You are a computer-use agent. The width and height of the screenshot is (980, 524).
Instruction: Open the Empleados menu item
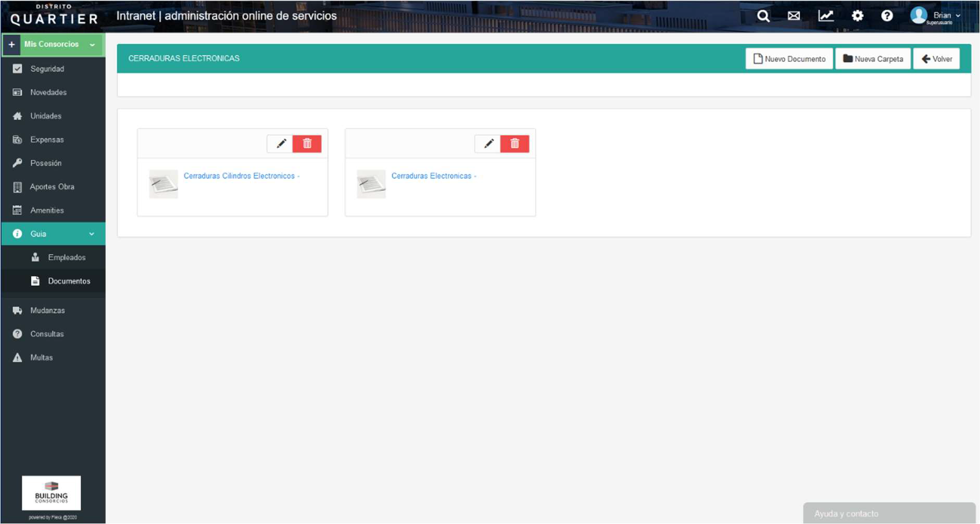coord(67,257)
